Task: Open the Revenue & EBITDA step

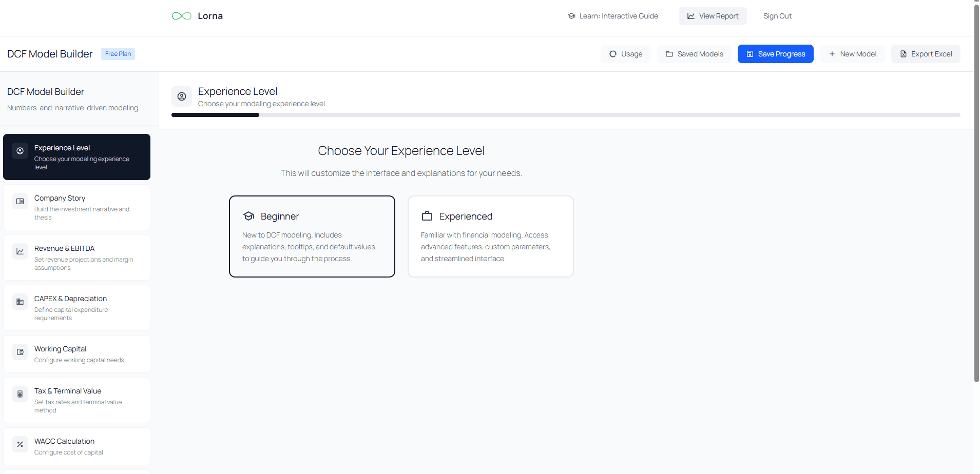Action: pyautogui.click(x=76, y=258)
